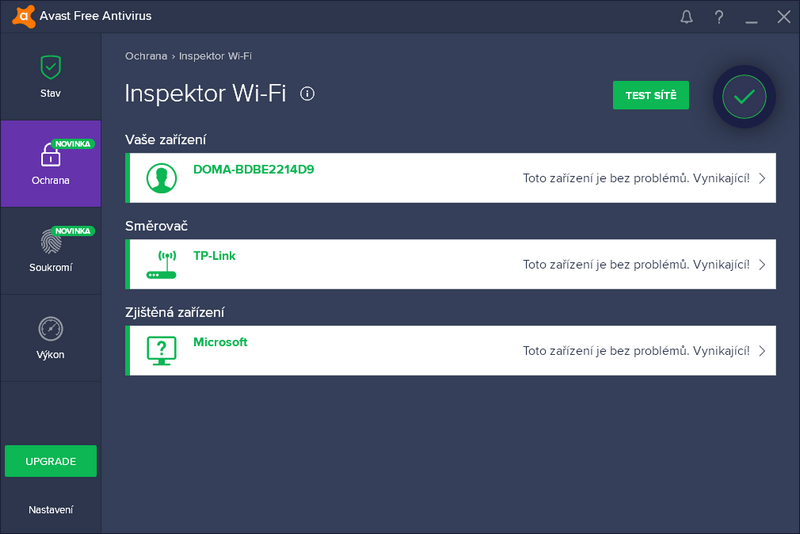Screen dimensions: 800x534
Task: Click the unknown device monitor icon for Microsoft
Action: (x=161, y=350)
